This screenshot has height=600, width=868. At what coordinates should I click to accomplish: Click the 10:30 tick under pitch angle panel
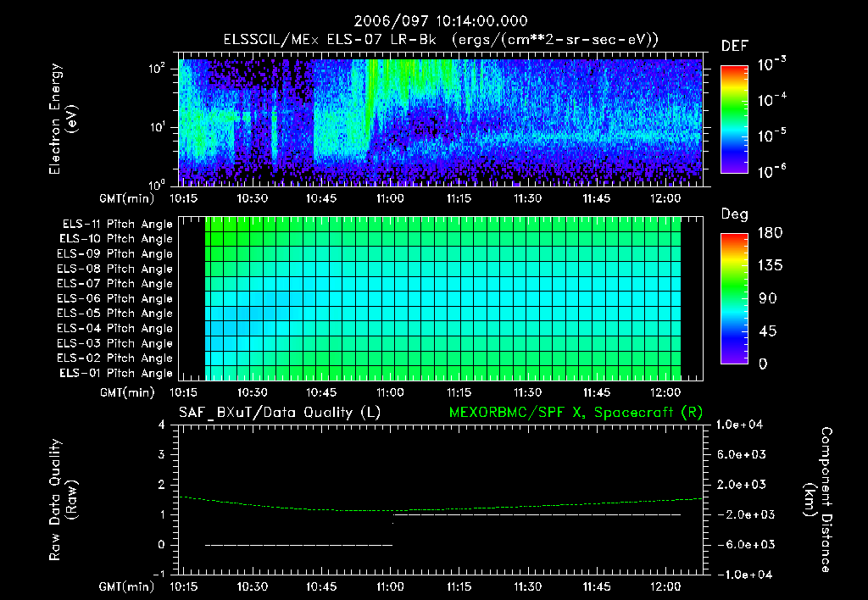[253, 393]
